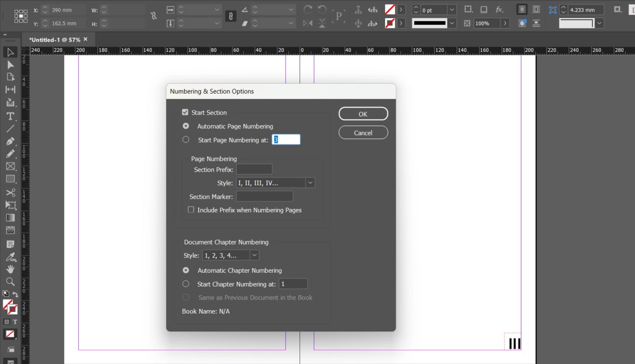Select the Pen tool
Image resolution: width=635 pixels, height=364 pixels.
coord(10,141)
